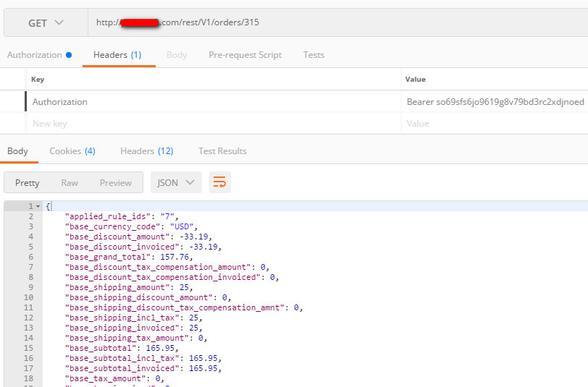The image size is (588, 387).
Task: Switch to Preview response view
Action: coord(116,183)
